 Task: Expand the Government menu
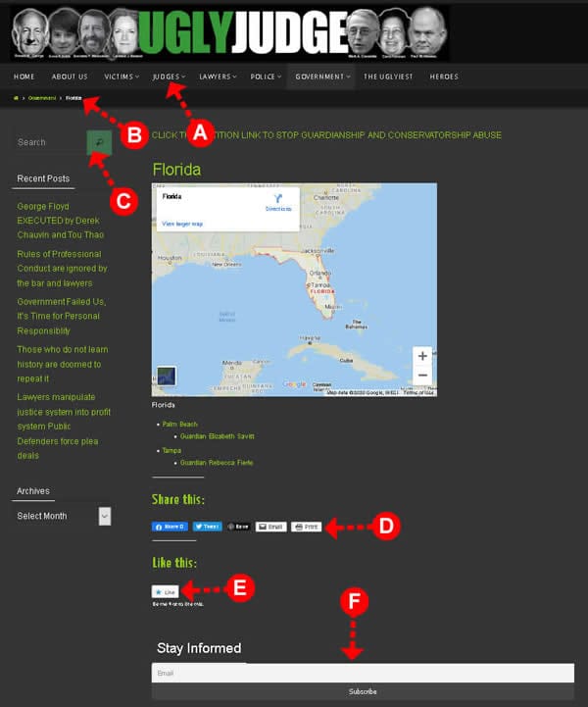[x=321, y=76]
